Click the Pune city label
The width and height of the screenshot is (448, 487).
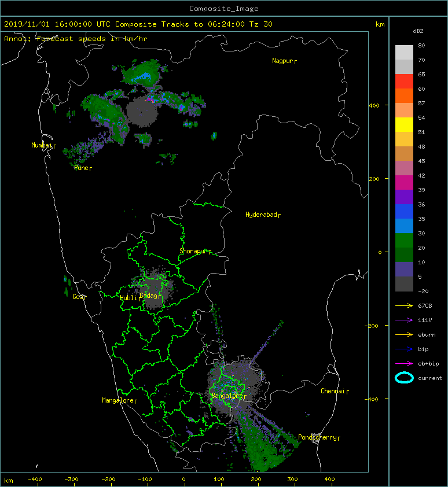tap(83, 168)
